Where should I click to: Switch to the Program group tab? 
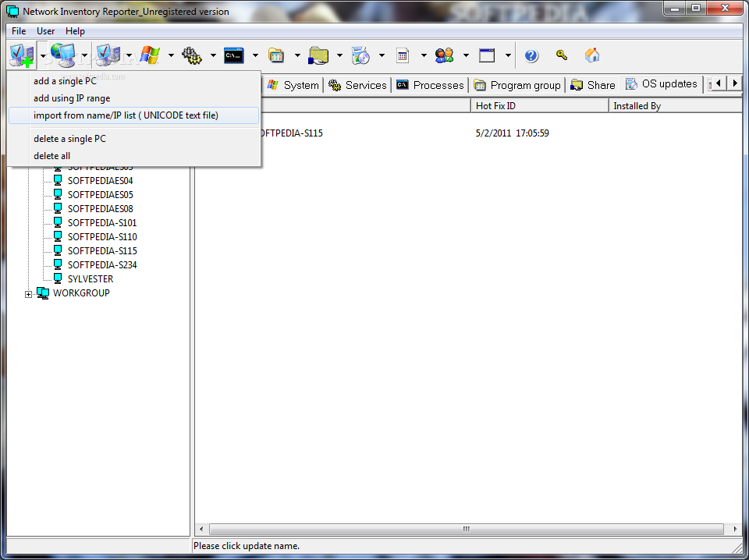point(517,85)
